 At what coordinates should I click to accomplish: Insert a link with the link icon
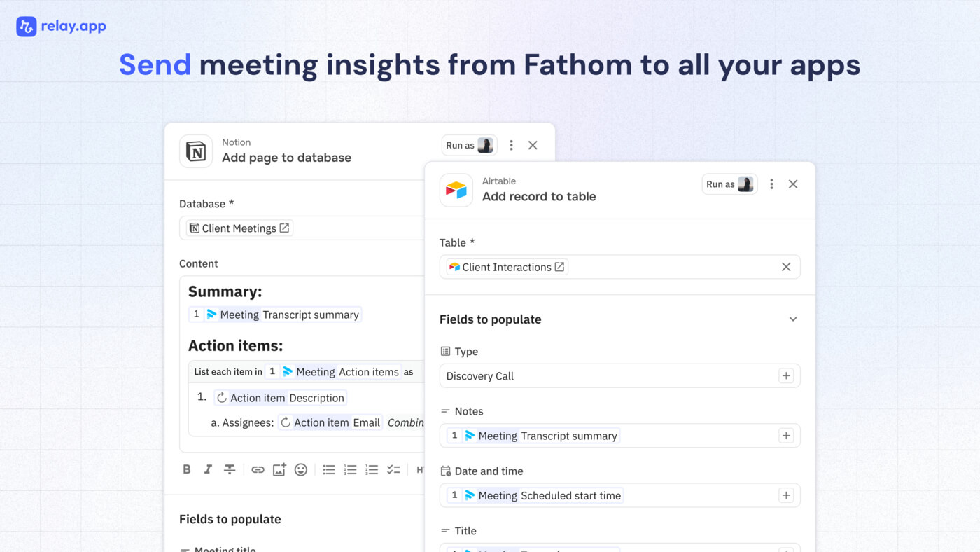point(258,469)
